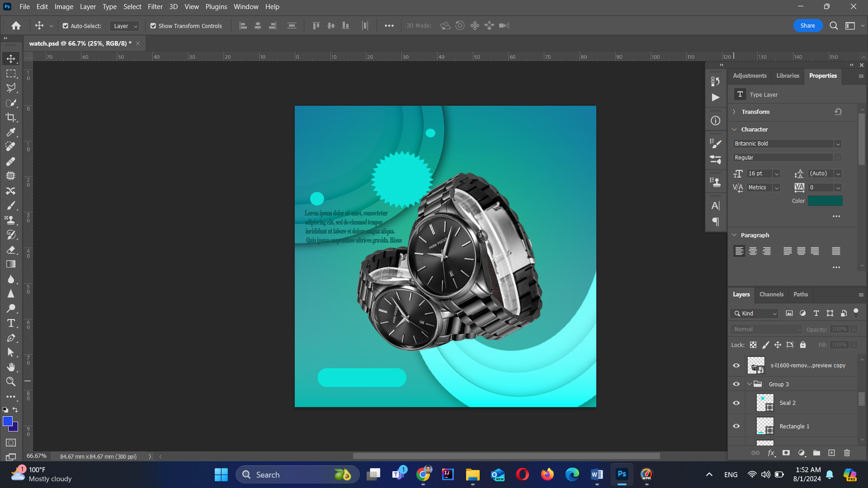Open the Kind layer filter dropdown
The width and height of the screenshot is (868, 488).
pyautogui.click(x=754, y=314)
